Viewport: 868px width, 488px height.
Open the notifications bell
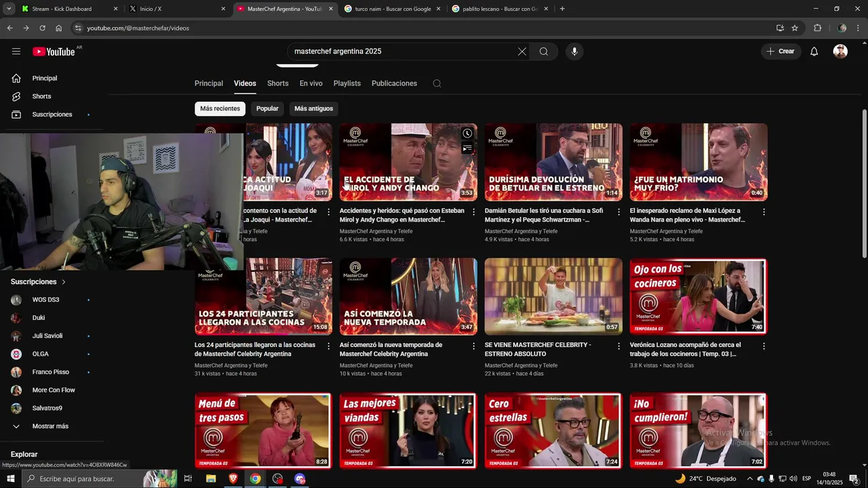814,52
